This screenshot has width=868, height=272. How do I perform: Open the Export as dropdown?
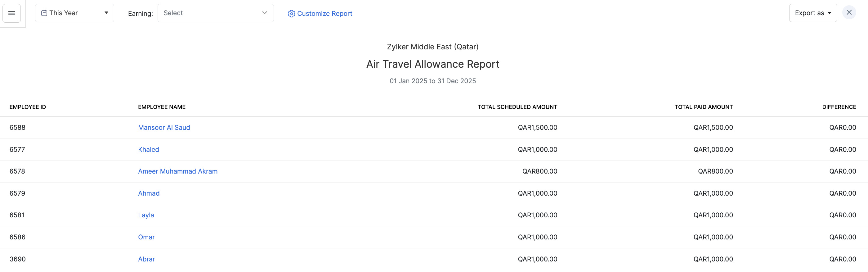click(x=812, y=13)
